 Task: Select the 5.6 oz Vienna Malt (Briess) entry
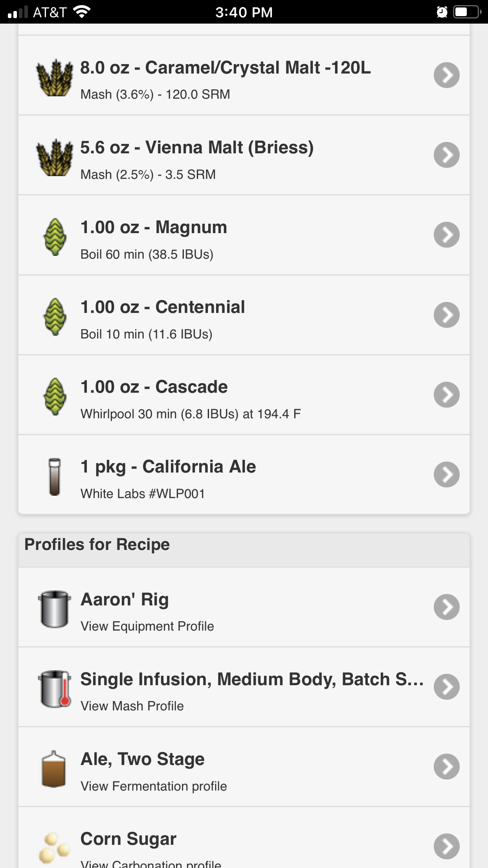tap(244, 155)
